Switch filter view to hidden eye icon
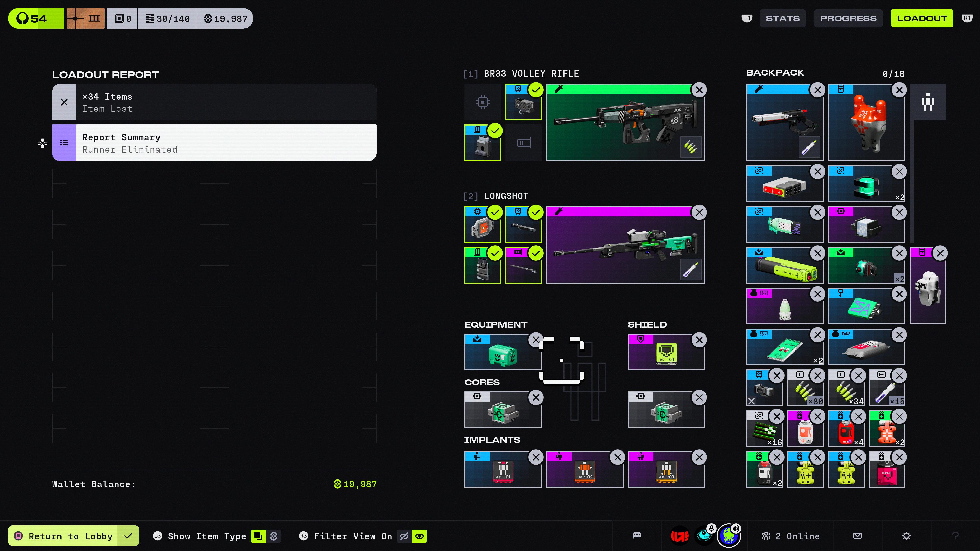 [404, 536]
